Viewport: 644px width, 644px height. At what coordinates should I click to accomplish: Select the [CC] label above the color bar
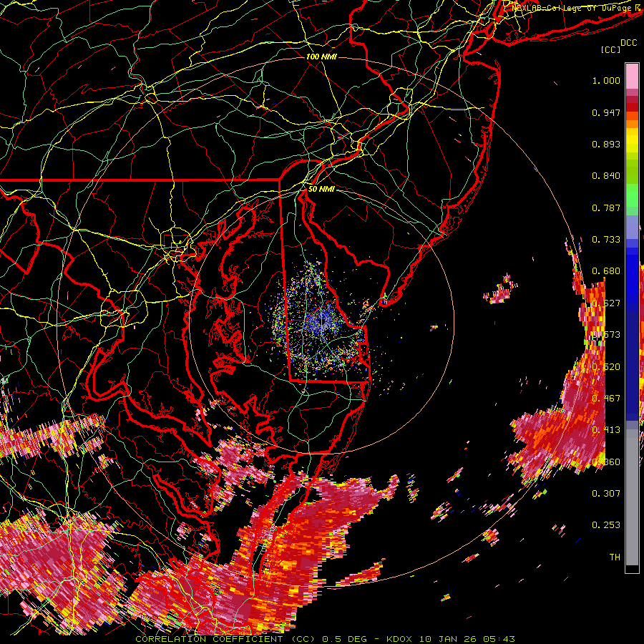610,49
